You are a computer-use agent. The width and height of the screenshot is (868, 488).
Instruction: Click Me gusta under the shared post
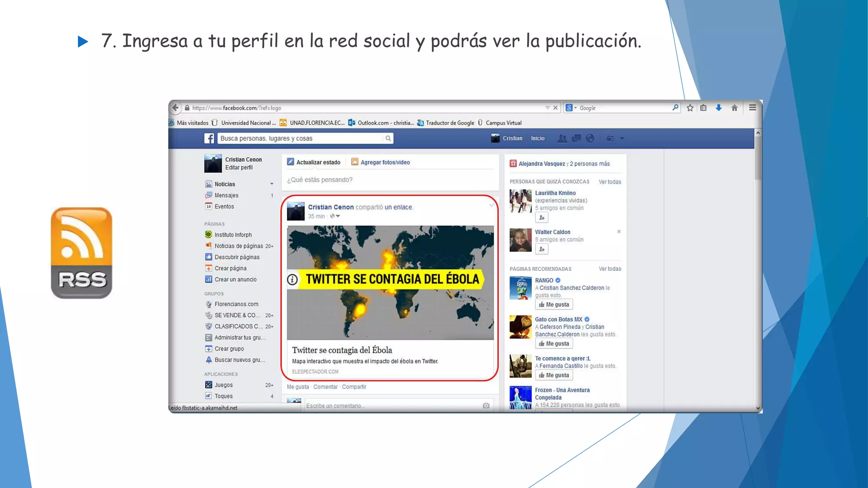[298, 387]
